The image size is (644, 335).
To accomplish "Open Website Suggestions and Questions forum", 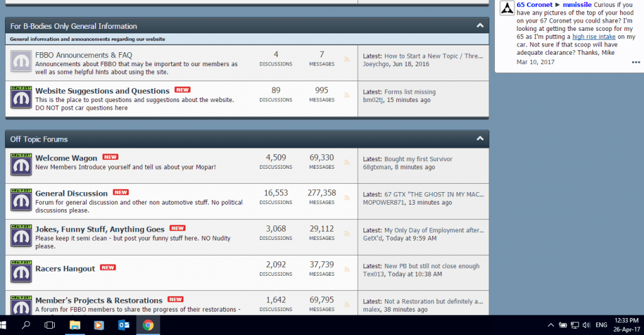I will 103,91.
